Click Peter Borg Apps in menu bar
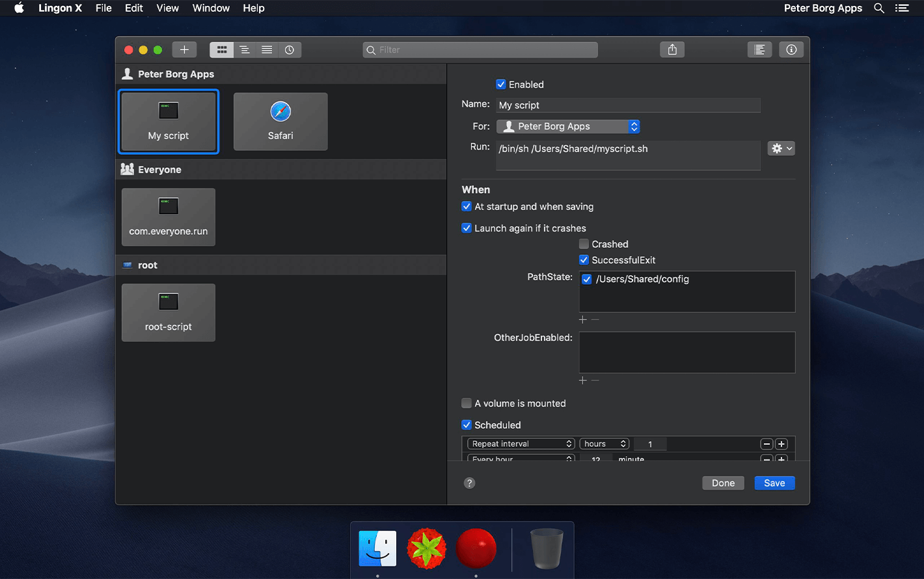The height and width of the screenshot is (579, 924). 823,8
